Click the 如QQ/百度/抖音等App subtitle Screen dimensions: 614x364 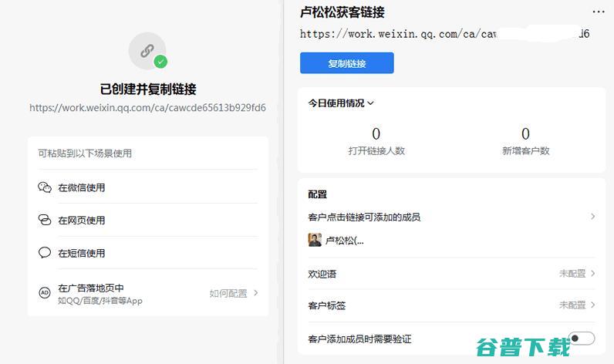click(x=100, y=301)
